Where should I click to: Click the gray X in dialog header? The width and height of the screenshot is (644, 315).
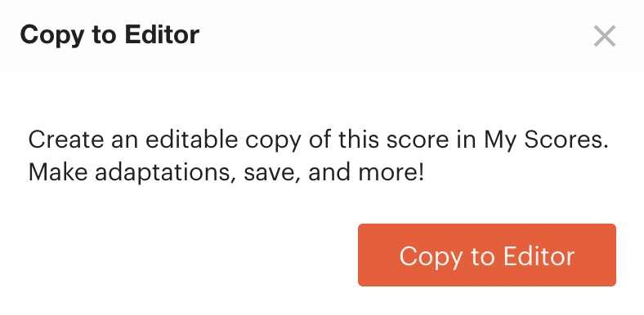pos(605,36)
